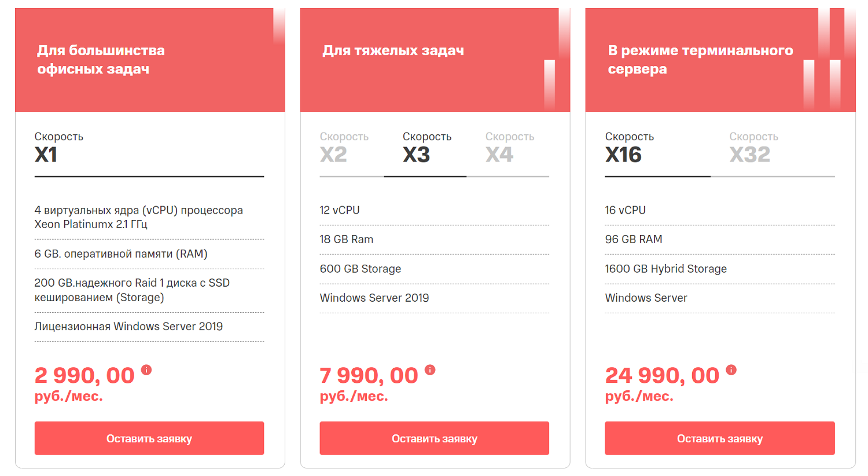Switch to the Скорость X32 tab

pos(753,148)
